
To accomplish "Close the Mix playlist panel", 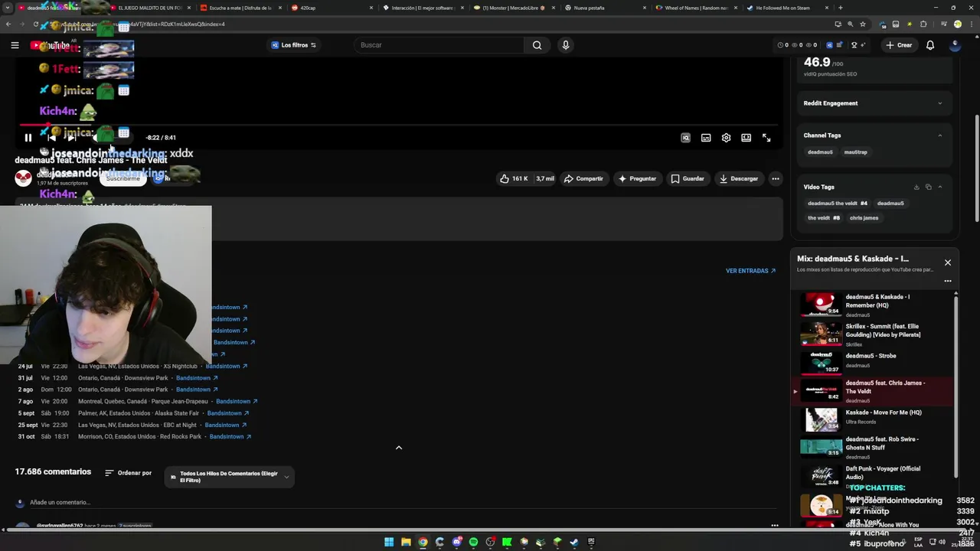I will tap(947, 262).
